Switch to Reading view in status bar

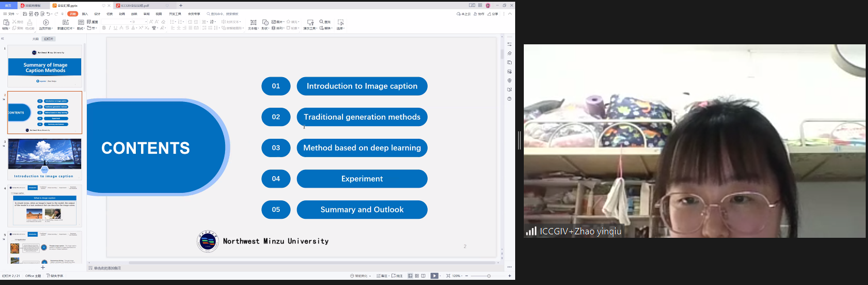coord(423,276)
